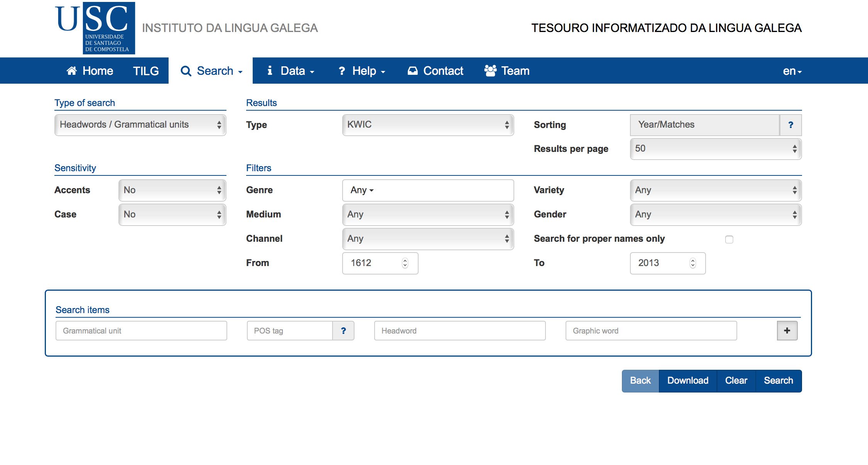Click Sorting help question mark
Screen dimensions: 868x465
(x=791, y=125)
